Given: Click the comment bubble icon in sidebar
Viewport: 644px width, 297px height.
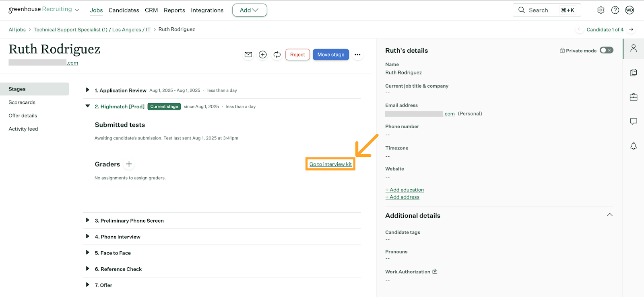Looking at the screenshot, I should [x=633, y=121].
